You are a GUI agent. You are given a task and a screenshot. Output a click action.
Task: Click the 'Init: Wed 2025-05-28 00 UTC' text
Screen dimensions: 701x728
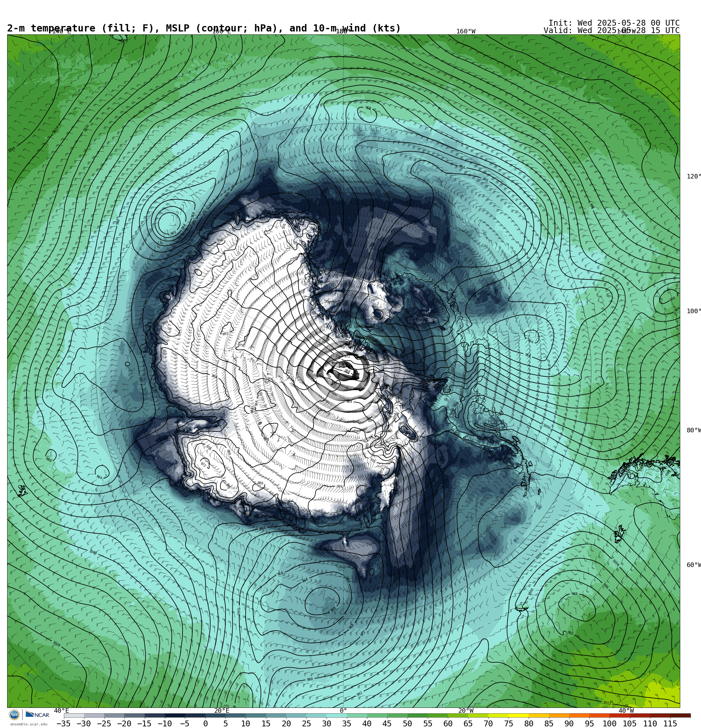614,23
